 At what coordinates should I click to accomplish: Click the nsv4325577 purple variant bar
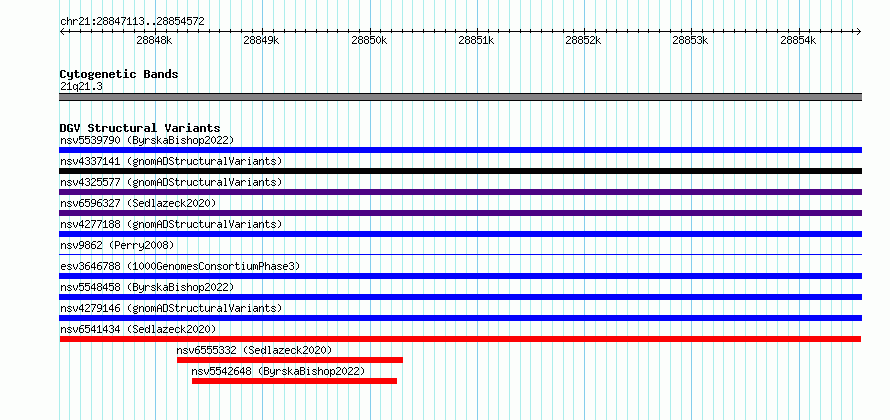click(460, 192)
